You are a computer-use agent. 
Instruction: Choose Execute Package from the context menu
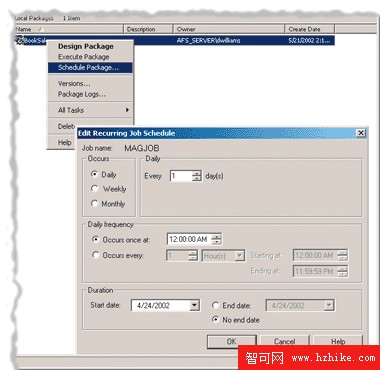pos(83,57)
